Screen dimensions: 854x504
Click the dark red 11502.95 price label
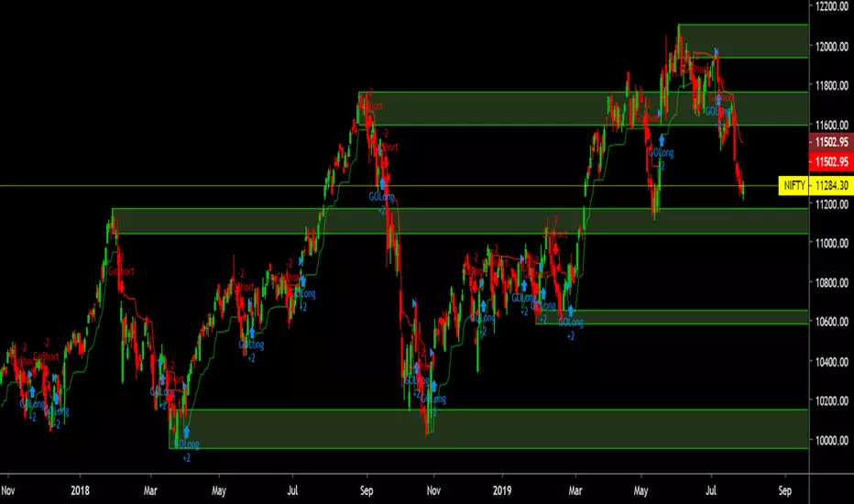pyautogui.click(x=831, y=142)
